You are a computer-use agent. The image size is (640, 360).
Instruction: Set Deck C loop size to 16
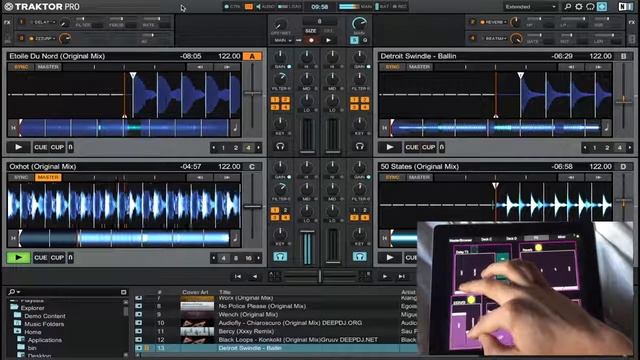tap(248, 258)
